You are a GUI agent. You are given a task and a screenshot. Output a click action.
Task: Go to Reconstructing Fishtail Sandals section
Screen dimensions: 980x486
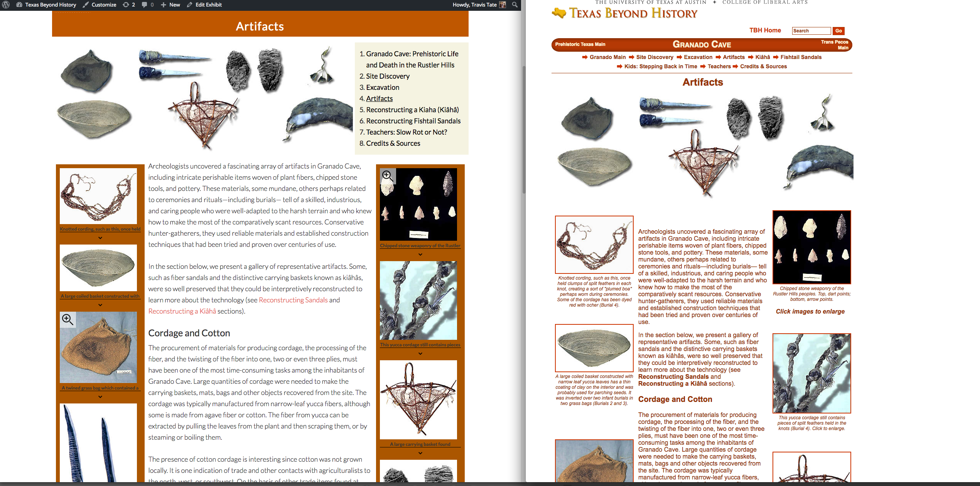413,121
